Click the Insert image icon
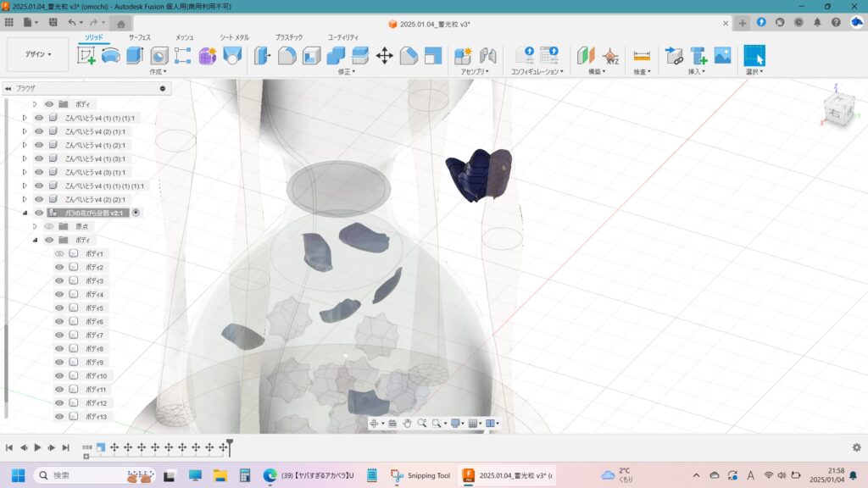 [x=722, y=56]
